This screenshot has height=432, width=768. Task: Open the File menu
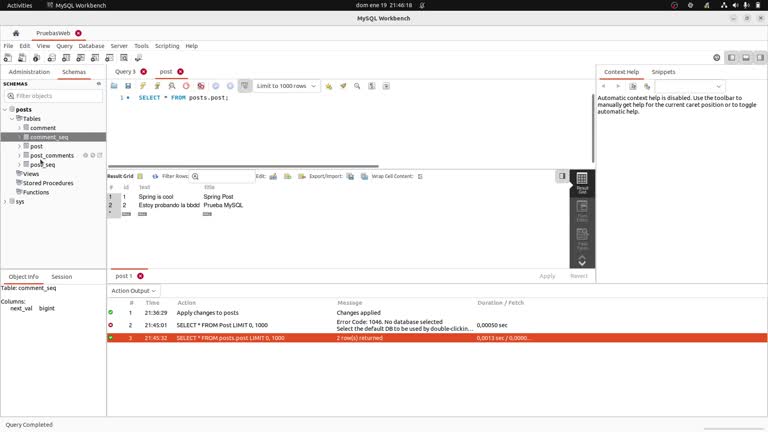(x=8, y=46)
